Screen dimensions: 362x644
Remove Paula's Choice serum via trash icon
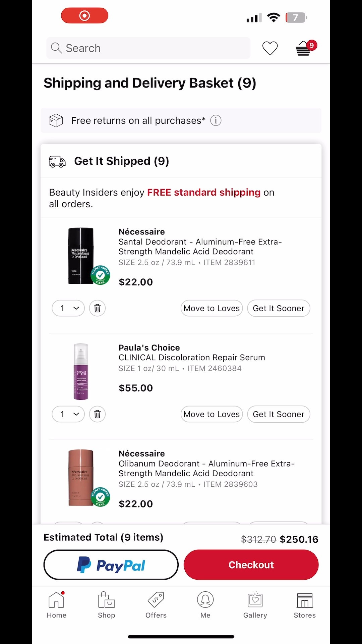(97, 414)
